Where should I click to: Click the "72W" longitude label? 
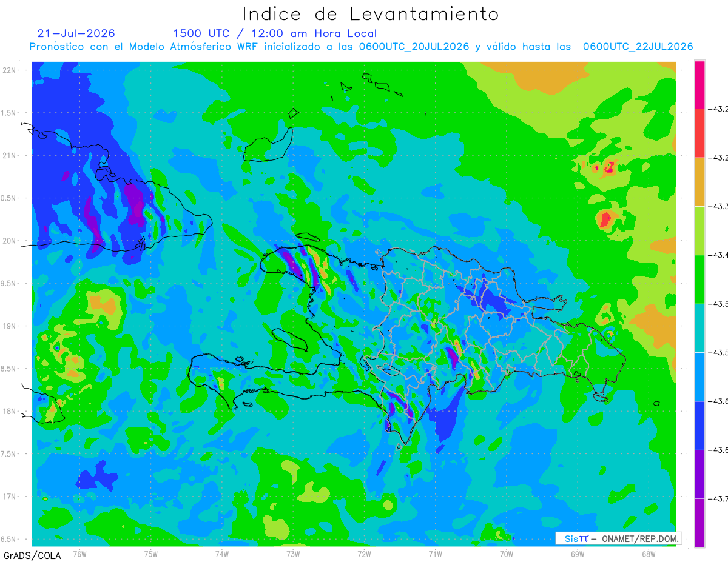(364, 554)
